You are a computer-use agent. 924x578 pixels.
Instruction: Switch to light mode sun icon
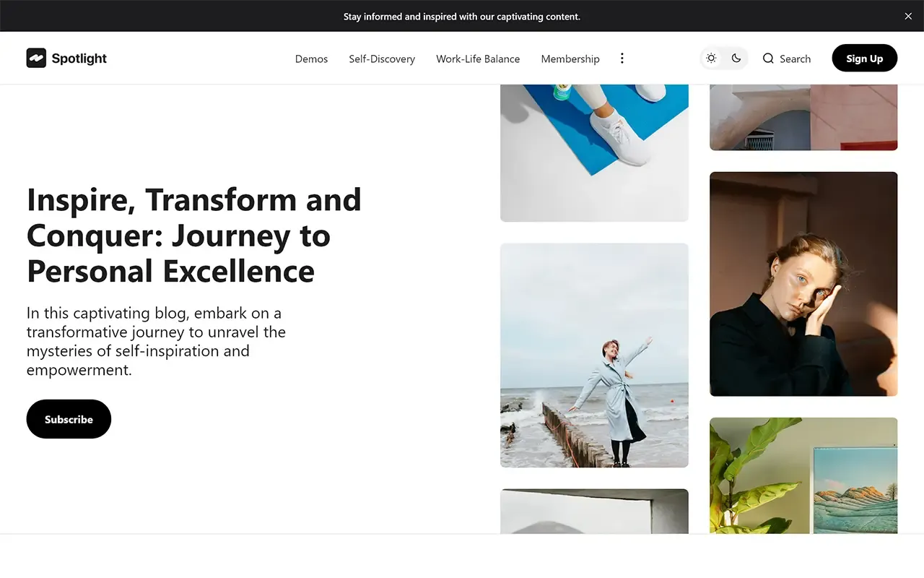coord(712,59)
